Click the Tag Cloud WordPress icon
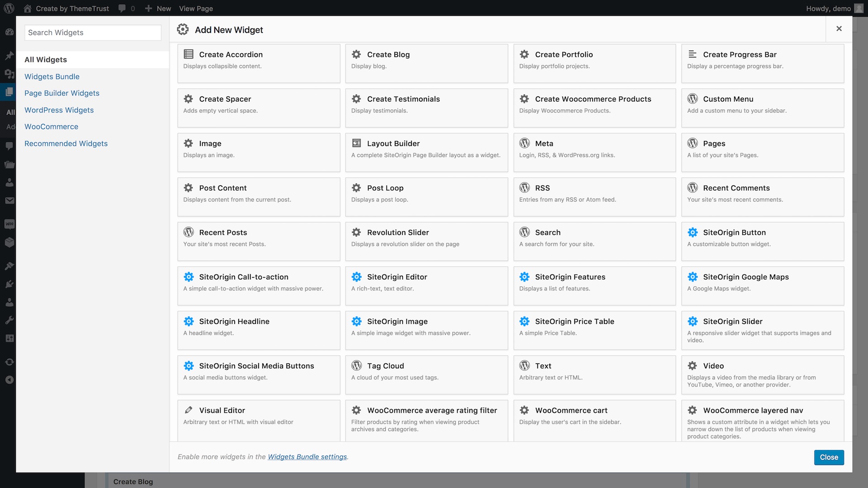Viewport: 868px width, 488px height. point(356,366)
